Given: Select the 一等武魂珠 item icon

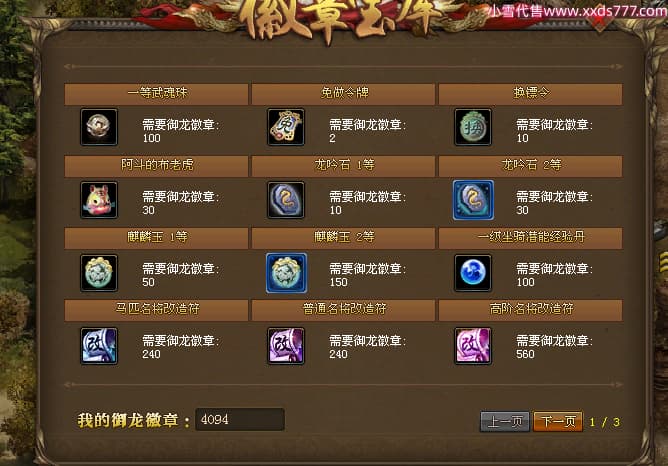Looking at the screenshot, I should tap(99, 127).
